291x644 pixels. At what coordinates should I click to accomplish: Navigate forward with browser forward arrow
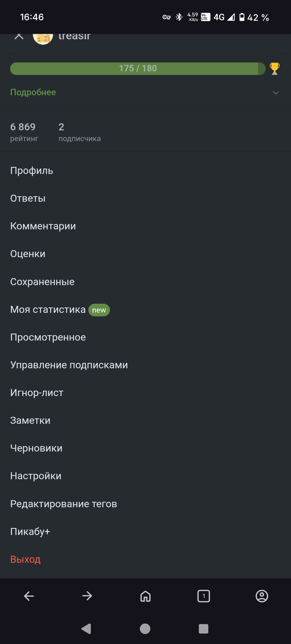click(87, 596)
